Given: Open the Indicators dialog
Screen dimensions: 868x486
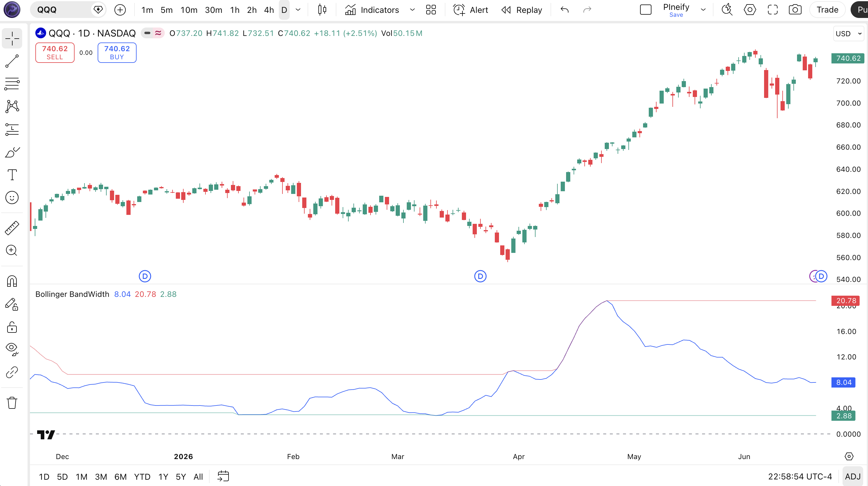Looking at the screenshot, I should click(372, 10).
